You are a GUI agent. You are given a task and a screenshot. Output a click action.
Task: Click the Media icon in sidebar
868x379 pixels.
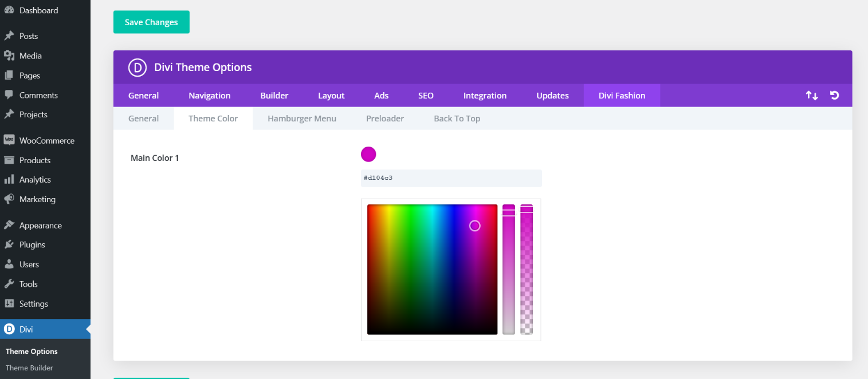(9, 56)
